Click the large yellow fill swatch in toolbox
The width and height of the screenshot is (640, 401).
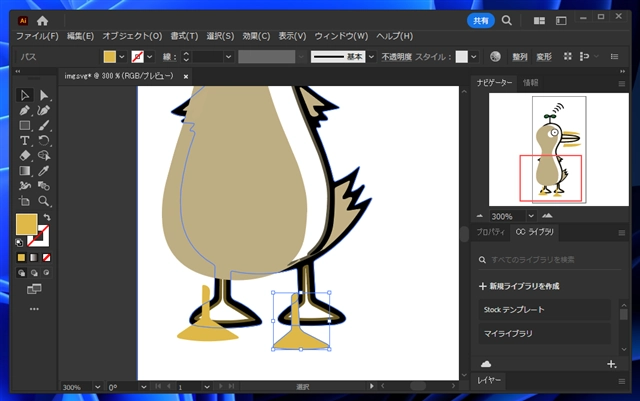pos(26,225)
